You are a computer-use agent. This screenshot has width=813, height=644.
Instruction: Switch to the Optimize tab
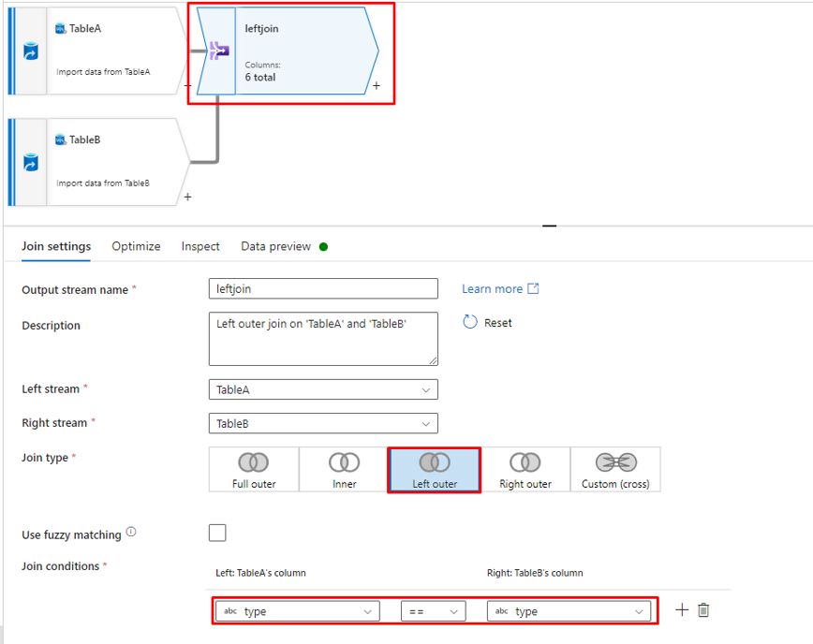tap(136, 246)
